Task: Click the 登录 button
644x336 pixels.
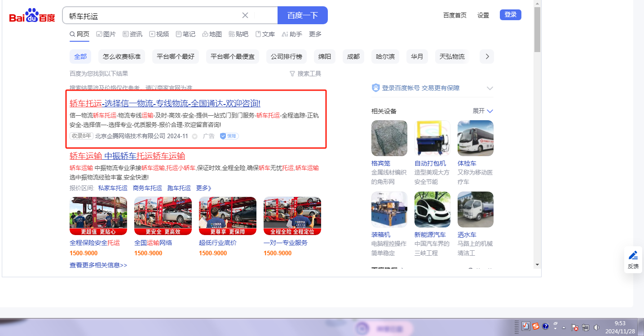Action: [x=511, y=15]
